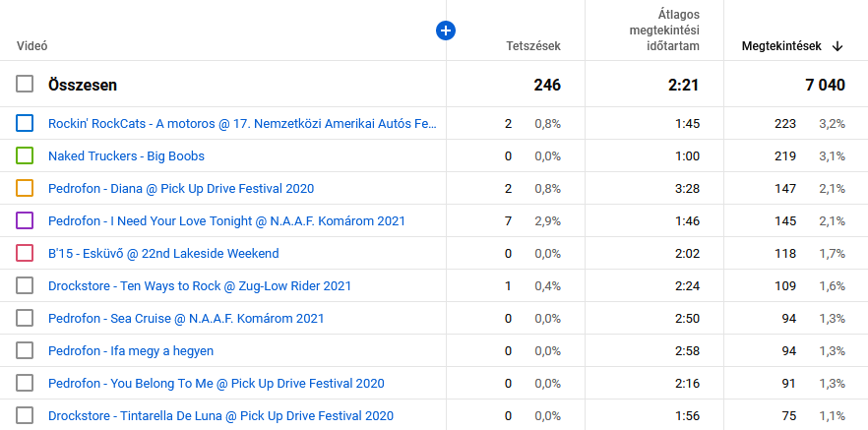Sort by Tetszések column header

coord(532,45)
